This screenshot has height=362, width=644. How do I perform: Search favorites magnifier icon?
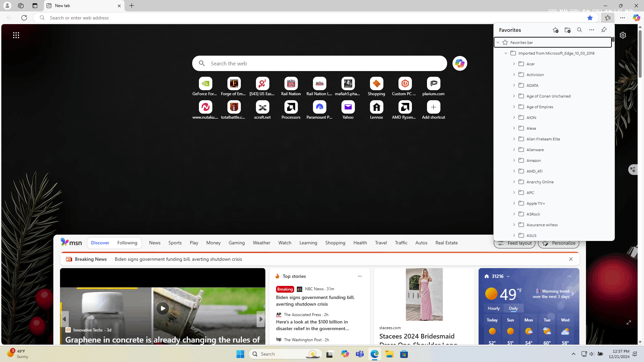pos(580,30)
